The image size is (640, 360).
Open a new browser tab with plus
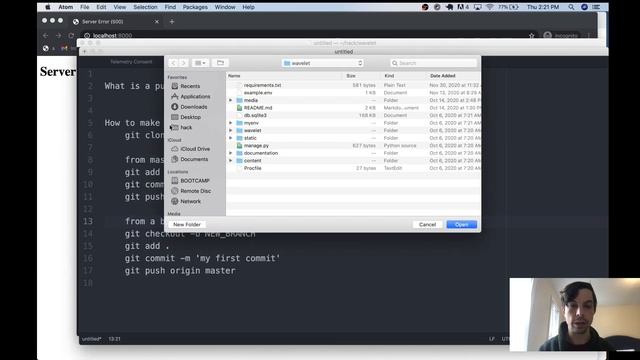click(172, 22)
